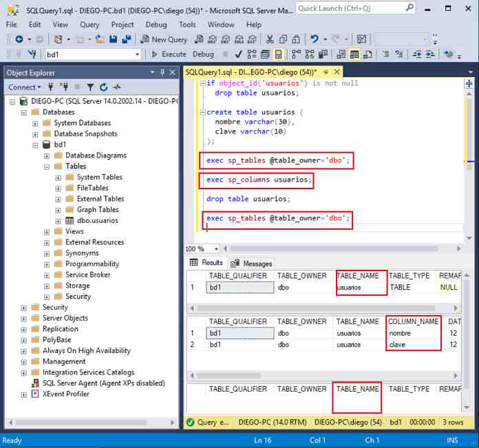This screenshot has height=448, width=479.
Task: Open the Query Options icon
Action: [265, 54]
